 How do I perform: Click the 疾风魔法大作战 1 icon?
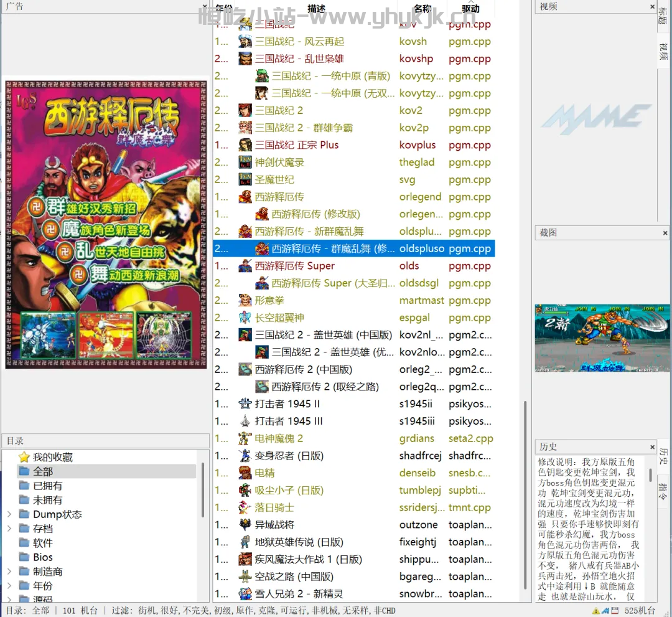245,559
